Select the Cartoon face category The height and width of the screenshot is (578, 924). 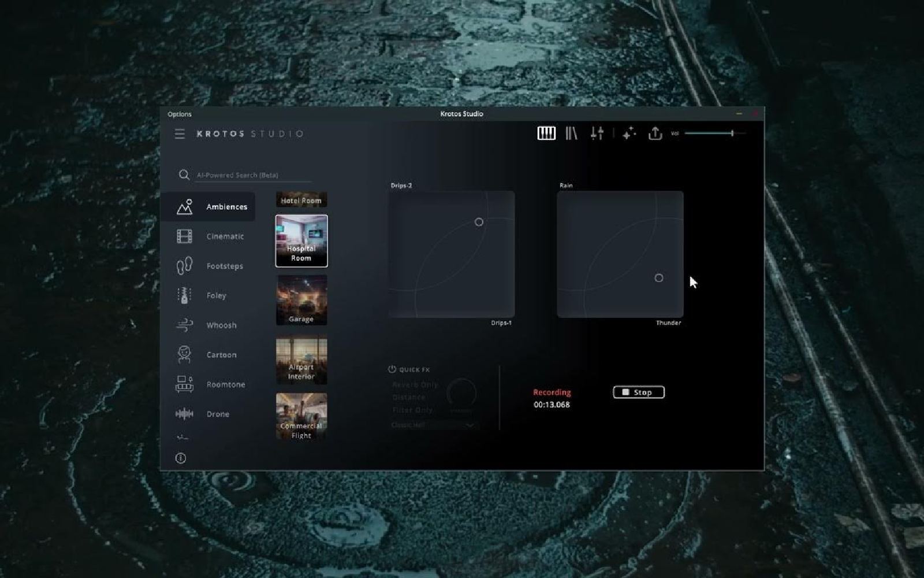[x=208, y=354]
